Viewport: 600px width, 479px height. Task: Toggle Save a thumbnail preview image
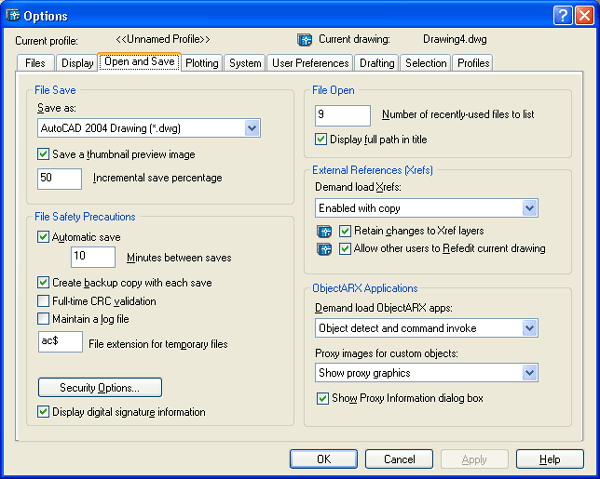[44, 154]
